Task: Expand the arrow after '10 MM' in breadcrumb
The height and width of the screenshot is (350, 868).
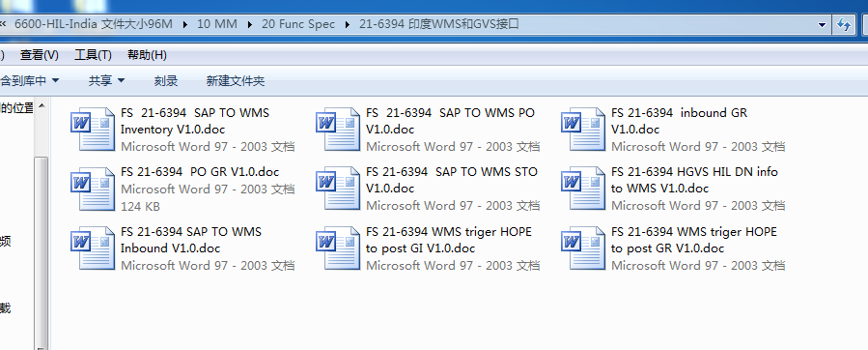Action: [250, 24]
